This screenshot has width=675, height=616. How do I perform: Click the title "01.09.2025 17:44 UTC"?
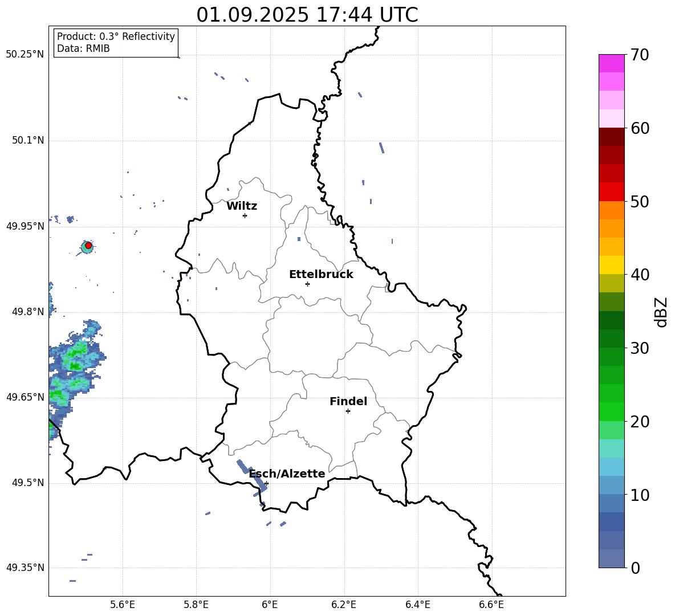click(307, 15)
